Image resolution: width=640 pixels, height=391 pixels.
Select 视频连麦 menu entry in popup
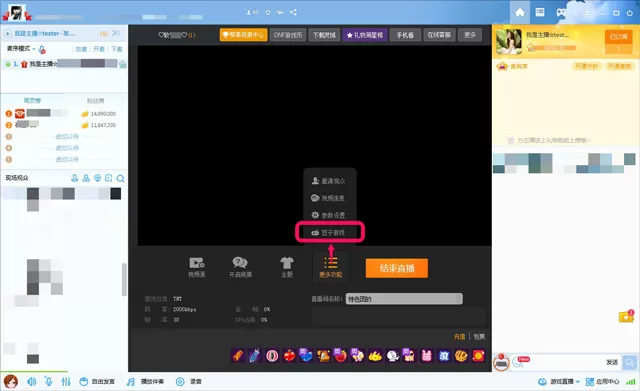coord(328,198)
